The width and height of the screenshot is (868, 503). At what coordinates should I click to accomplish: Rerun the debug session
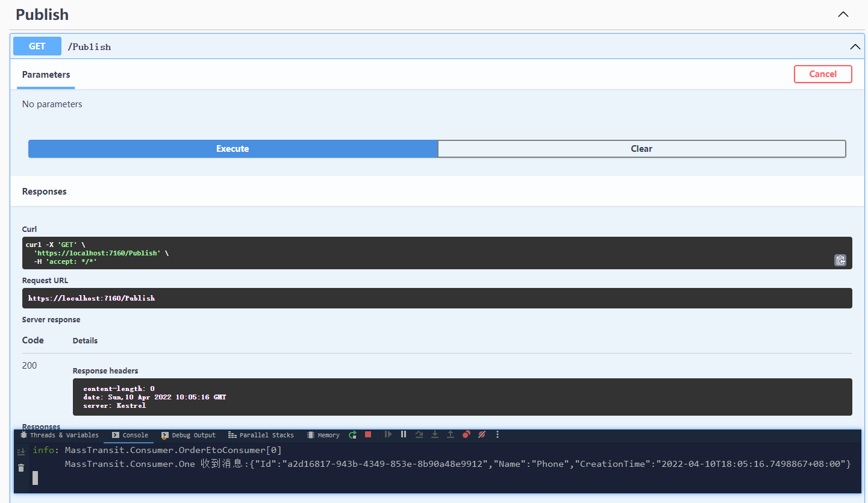pos(353,434)
